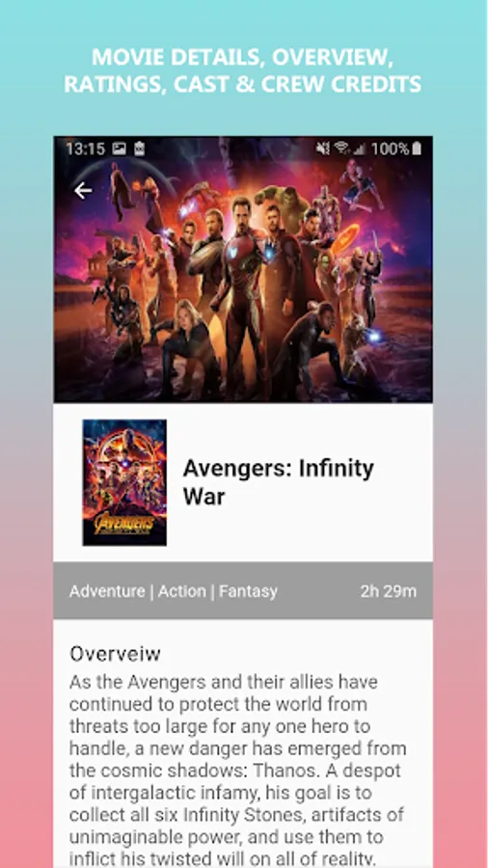This screenshot has height=868, width=488.
Task: Tap the 2h 29m runtime label
Action: click(389, 591)
